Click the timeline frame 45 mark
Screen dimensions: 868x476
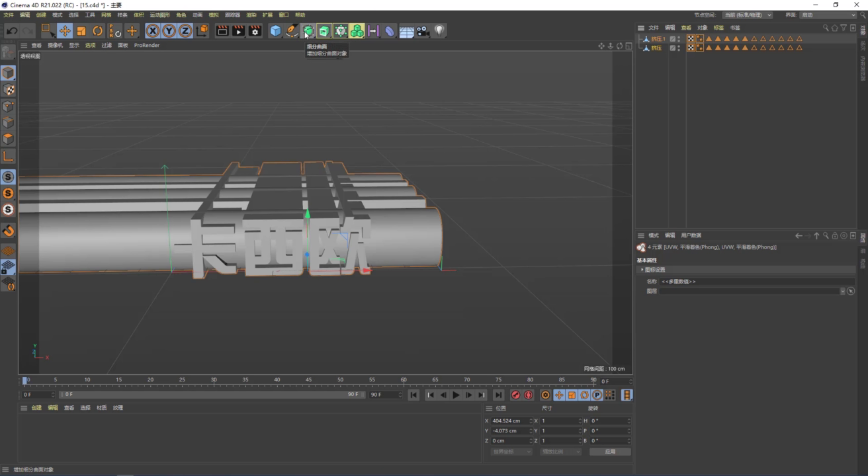click(308, 381)
